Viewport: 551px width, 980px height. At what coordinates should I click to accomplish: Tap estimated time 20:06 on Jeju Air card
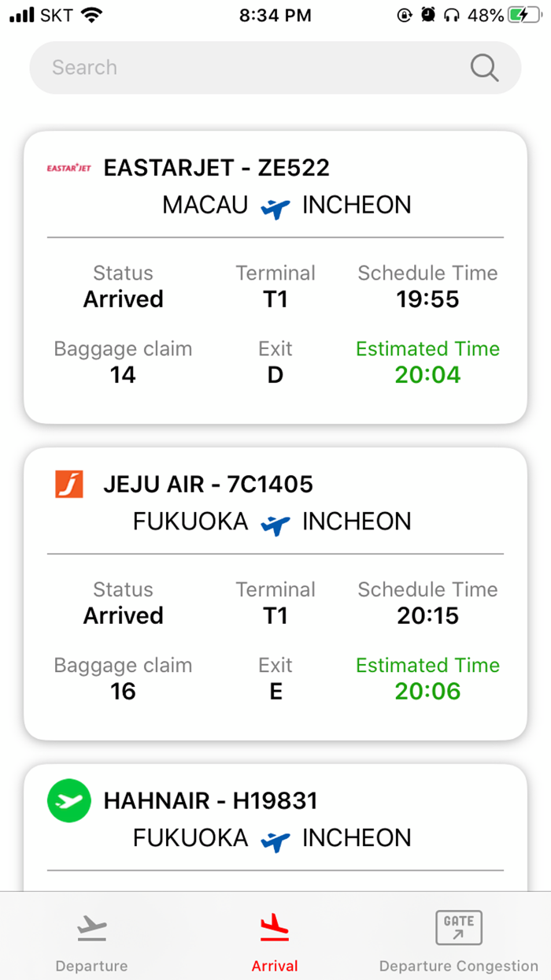(427, 692)
